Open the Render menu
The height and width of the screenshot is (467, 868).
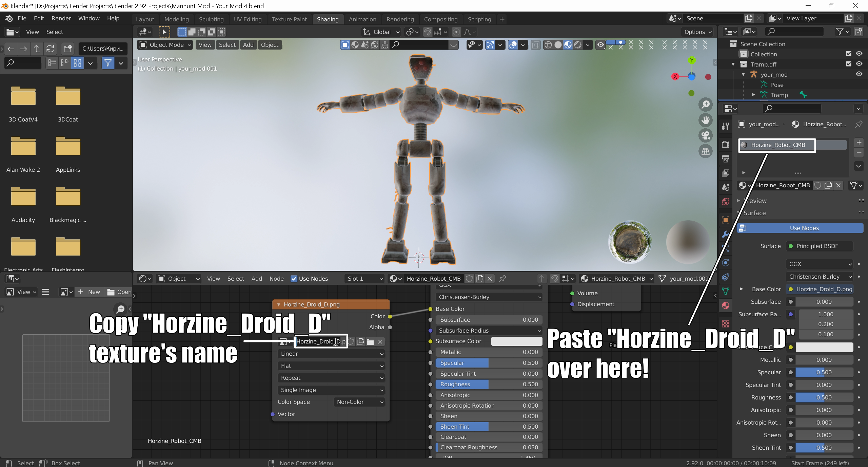[61, 18]
